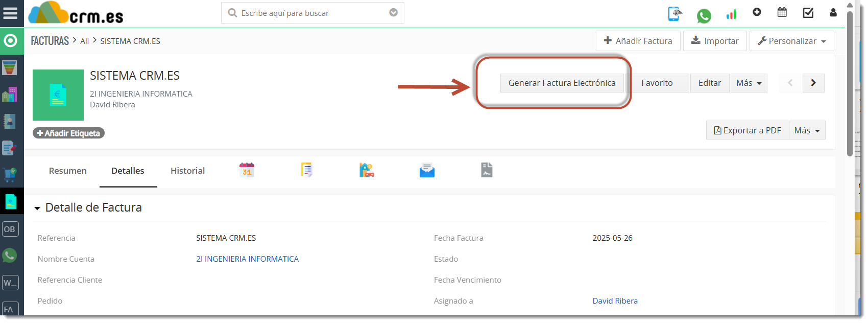Viewport: 868px width, 323px height.
Task: Open the Personalizar dropdown
Action: (791, 41)
